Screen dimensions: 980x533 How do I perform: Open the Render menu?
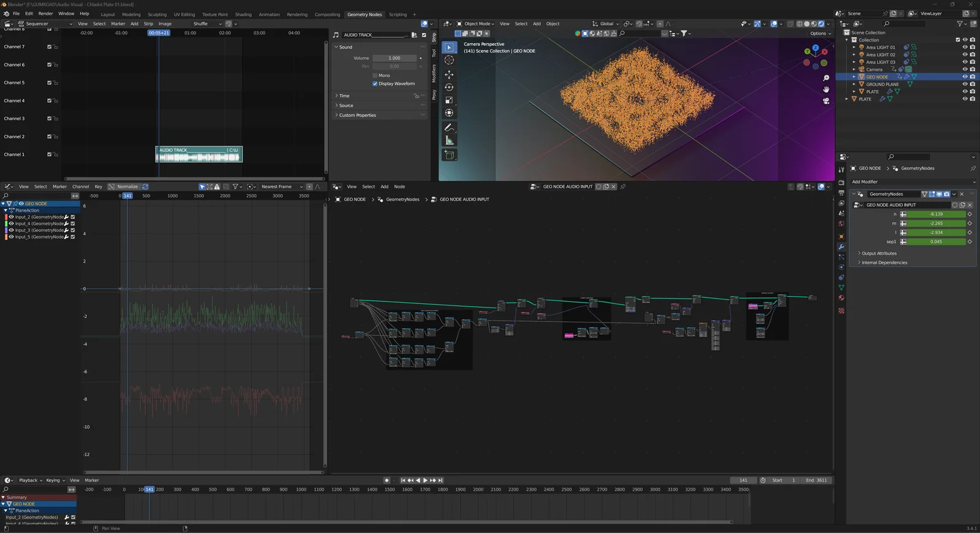point(45,13)
